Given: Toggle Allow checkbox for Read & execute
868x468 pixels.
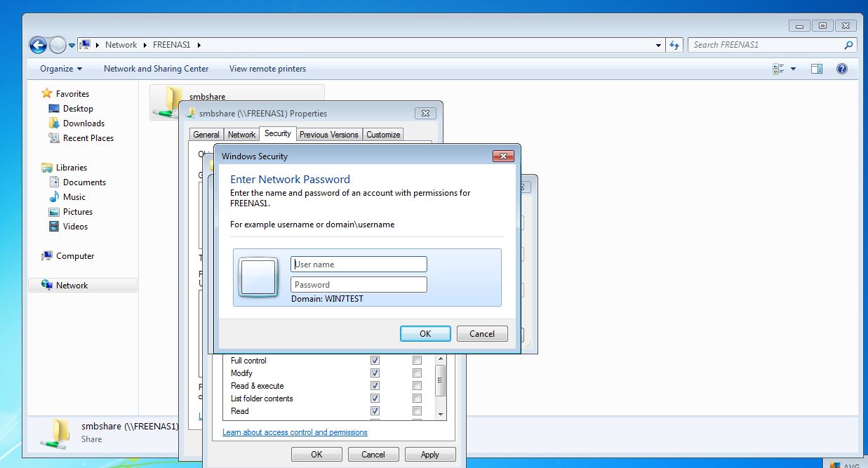Looking at the screenshot, I should pos(375,386).
